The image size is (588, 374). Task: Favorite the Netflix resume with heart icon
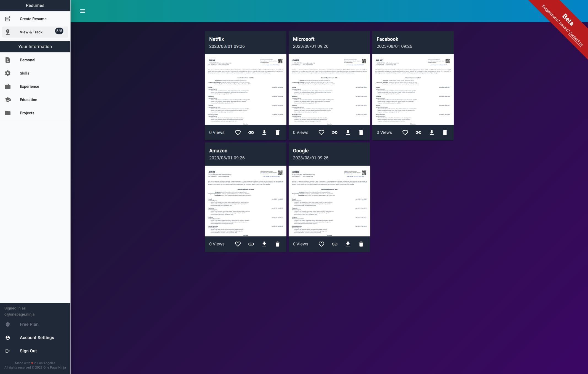(x=238, y=132)
